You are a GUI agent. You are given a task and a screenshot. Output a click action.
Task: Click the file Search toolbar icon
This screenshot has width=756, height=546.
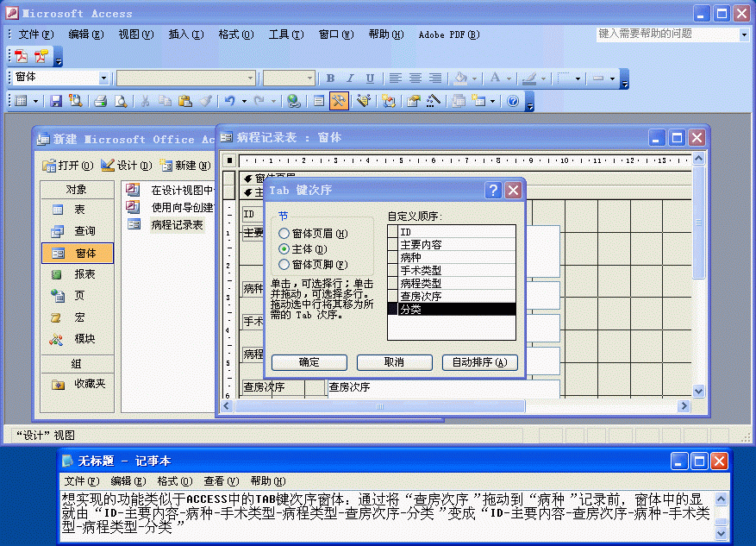[75, 101]
